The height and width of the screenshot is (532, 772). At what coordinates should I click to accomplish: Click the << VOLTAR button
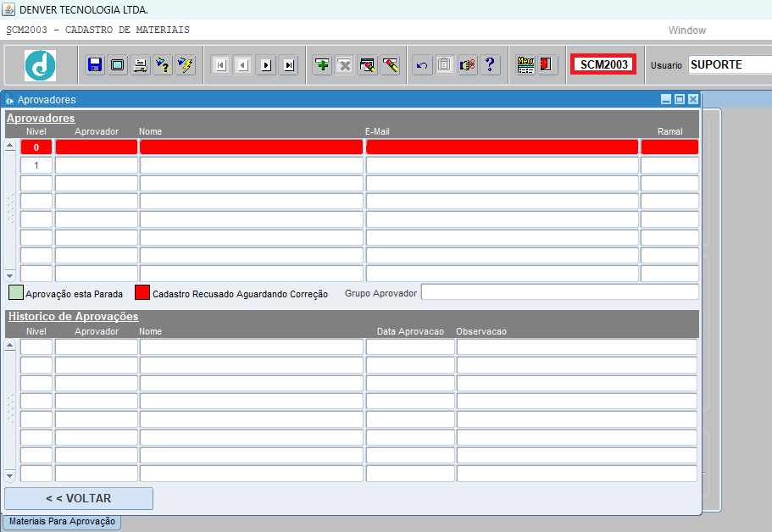79,498
